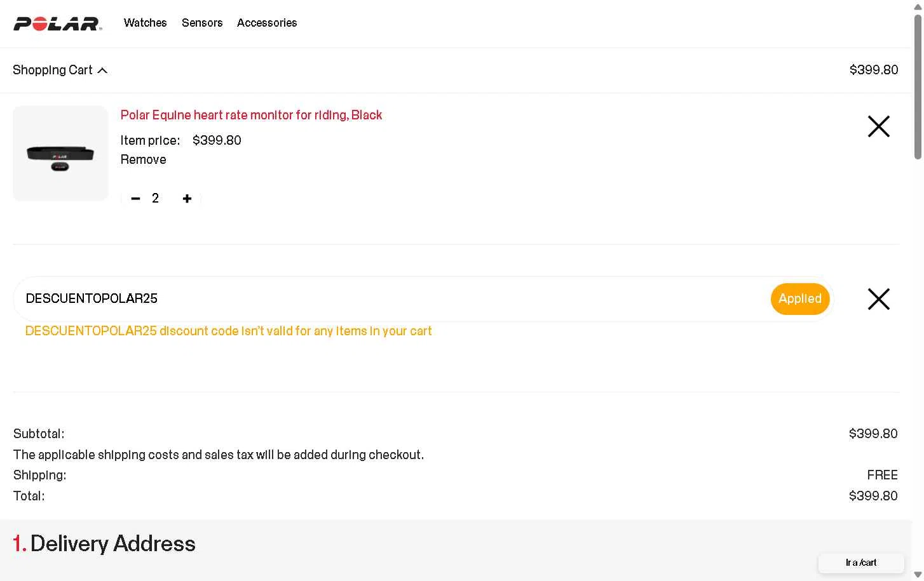The height and width of the screenshot is (581, 924).
Task: Click the item price value next to Item price:
Action: [x=217, y=140]
